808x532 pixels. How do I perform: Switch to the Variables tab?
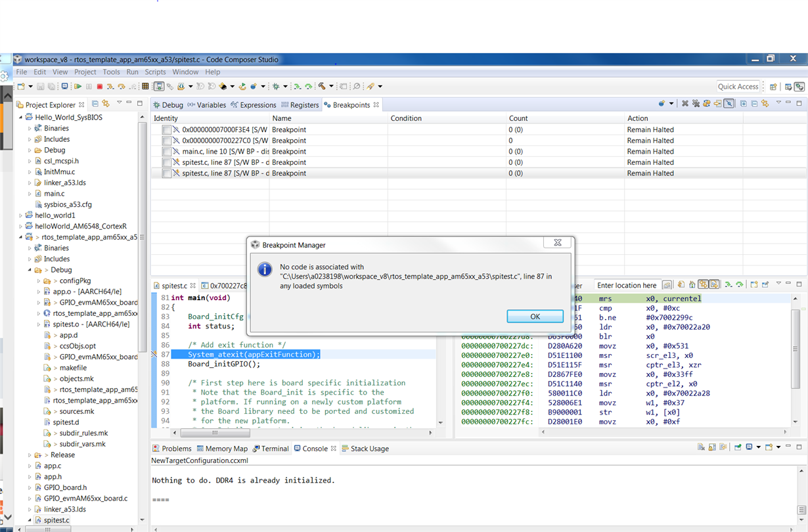click(x=206, y=105)
